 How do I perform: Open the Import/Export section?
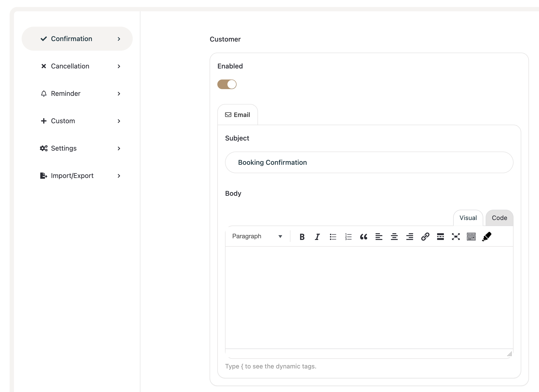pyautogui.click(x=72, y=176)
